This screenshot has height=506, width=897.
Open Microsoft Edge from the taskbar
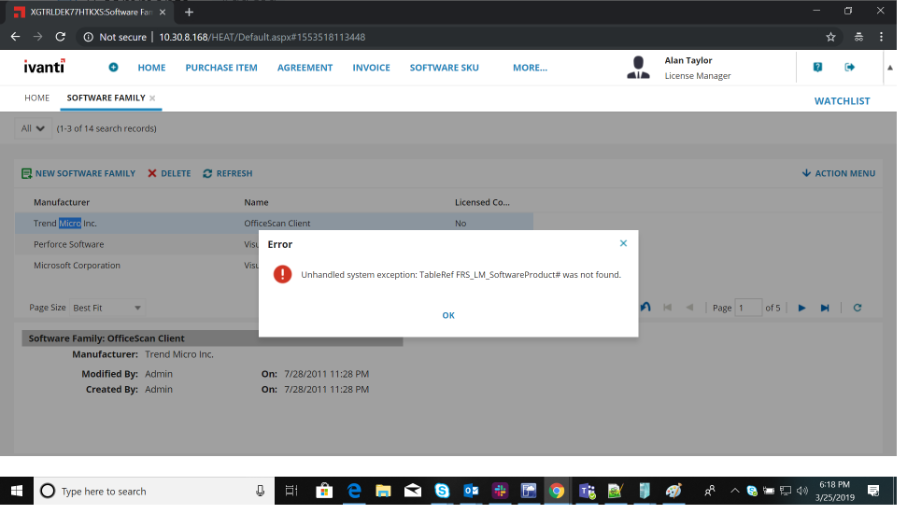click(x=353, y=491)
